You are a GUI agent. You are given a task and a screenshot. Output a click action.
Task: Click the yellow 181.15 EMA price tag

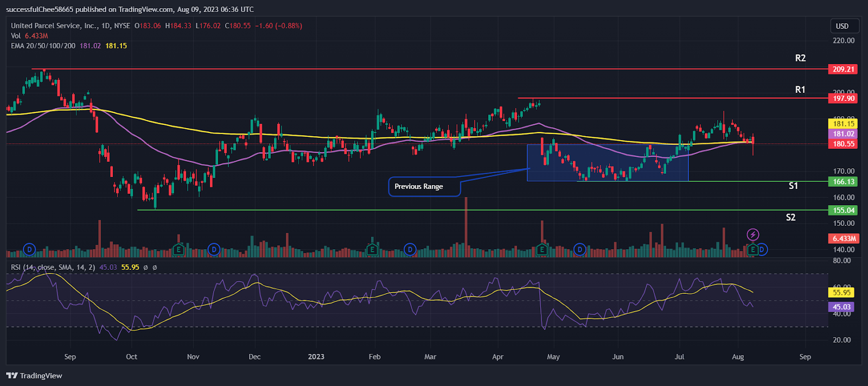844,124
